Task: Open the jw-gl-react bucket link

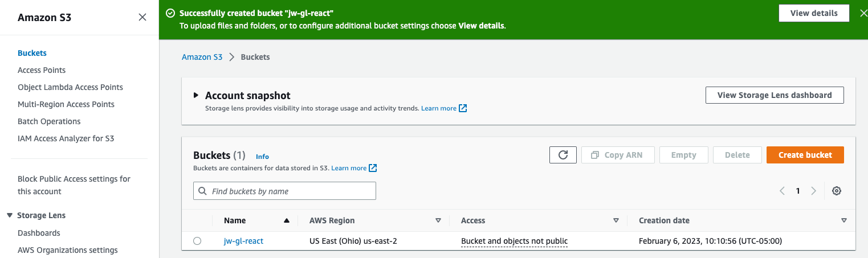Action: pyautogui.click(x=243, y=241)
